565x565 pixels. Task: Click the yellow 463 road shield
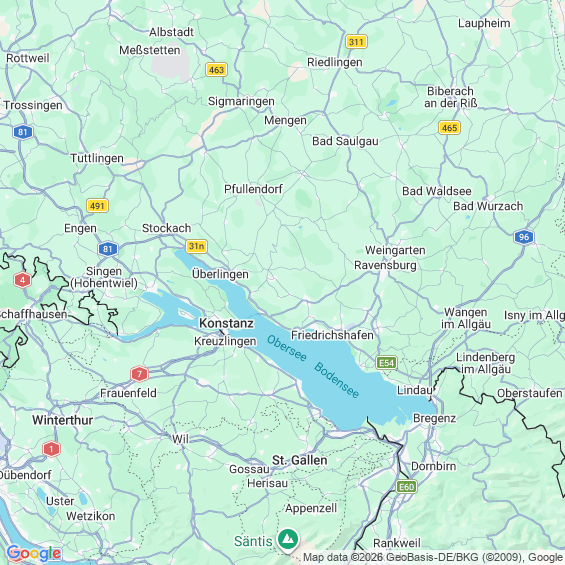pos(217,70)
